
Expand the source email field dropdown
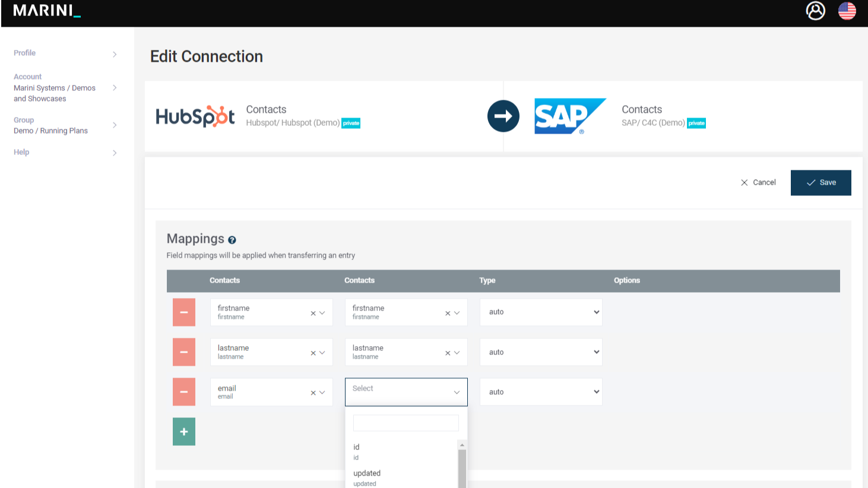coord(322,392)
